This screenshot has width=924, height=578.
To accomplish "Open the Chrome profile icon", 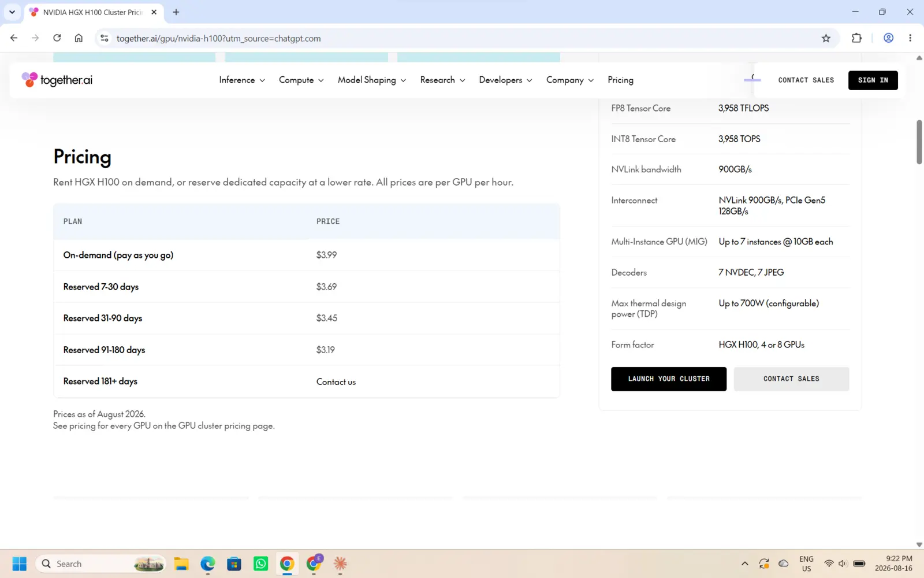I will pyautogui.click(x=889, y=38).
